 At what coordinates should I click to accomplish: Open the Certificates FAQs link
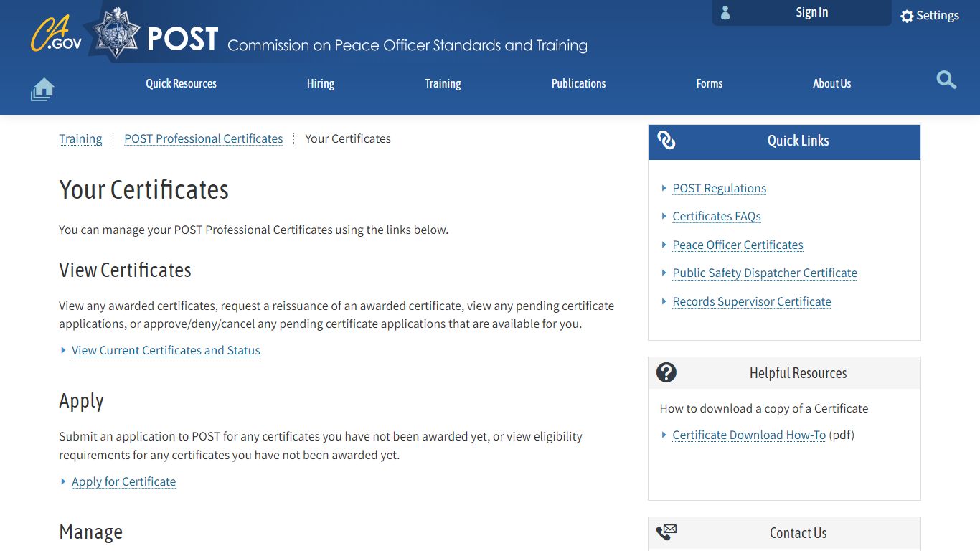point(717,216)
